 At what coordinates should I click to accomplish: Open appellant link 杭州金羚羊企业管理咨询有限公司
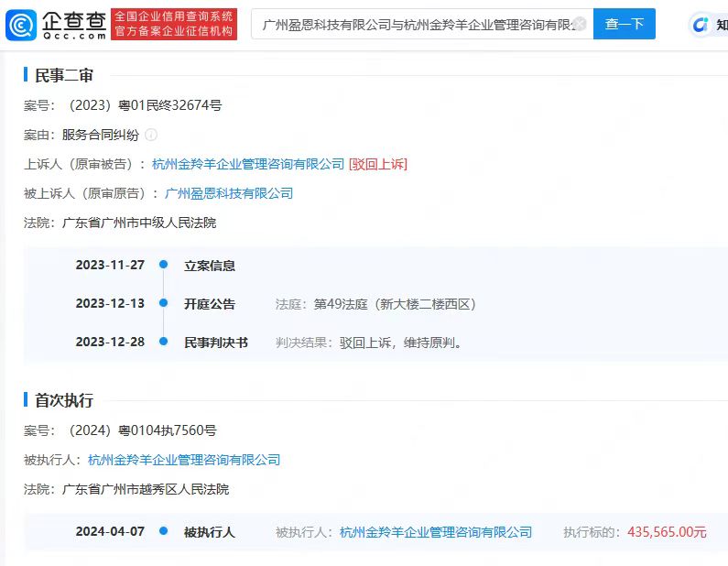click(x=248, y=164)
